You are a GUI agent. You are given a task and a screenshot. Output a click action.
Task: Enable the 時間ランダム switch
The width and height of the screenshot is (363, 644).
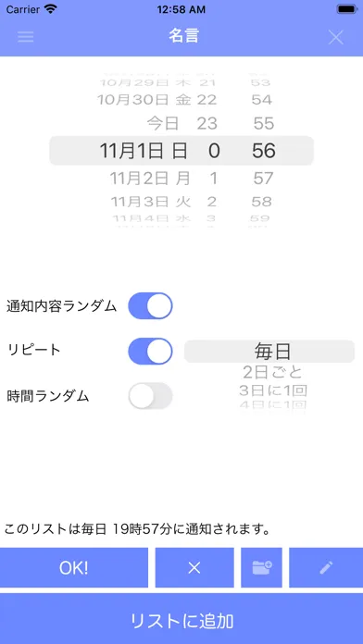[x=150, y=396]
